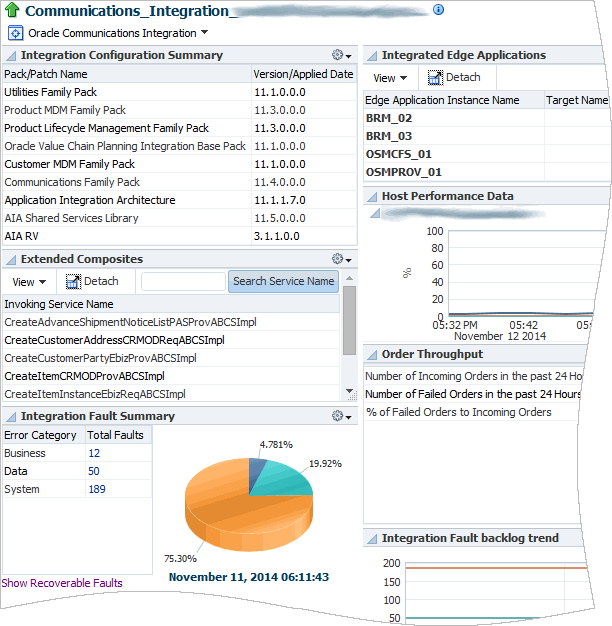This screenshot has height=626, width=612.
Task: Click the Extended Composites scrollbar thumb
Action: (349, 321)
